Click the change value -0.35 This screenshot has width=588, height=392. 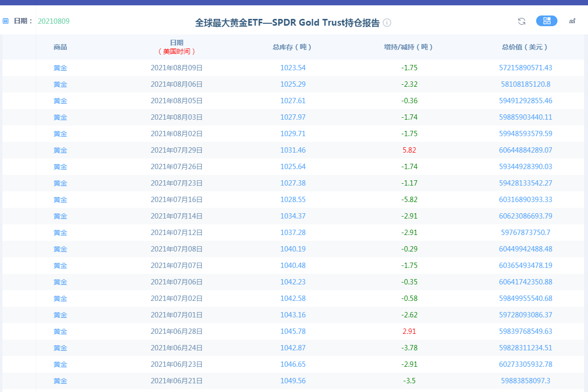coord(410,282)
